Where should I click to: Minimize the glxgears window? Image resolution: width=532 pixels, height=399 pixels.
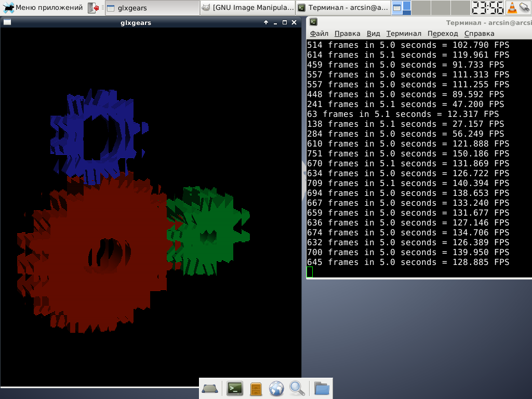coord(275,22)
